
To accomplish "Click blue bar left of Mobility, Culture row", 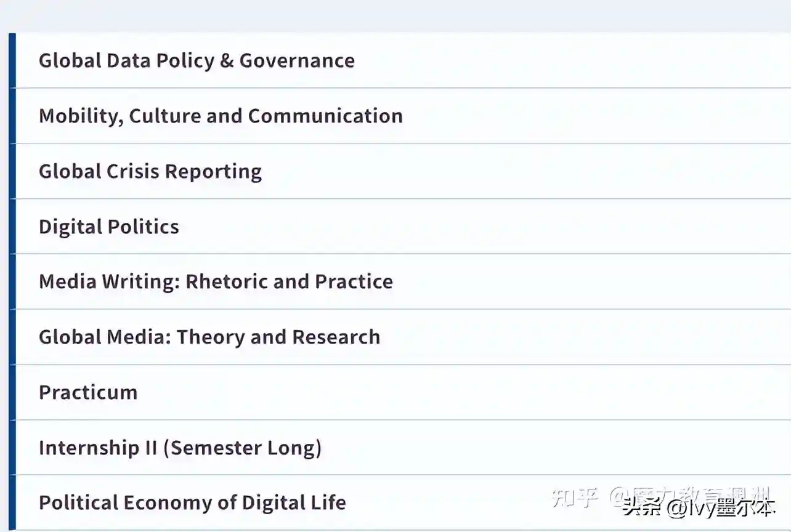I will tap(12, 116).
